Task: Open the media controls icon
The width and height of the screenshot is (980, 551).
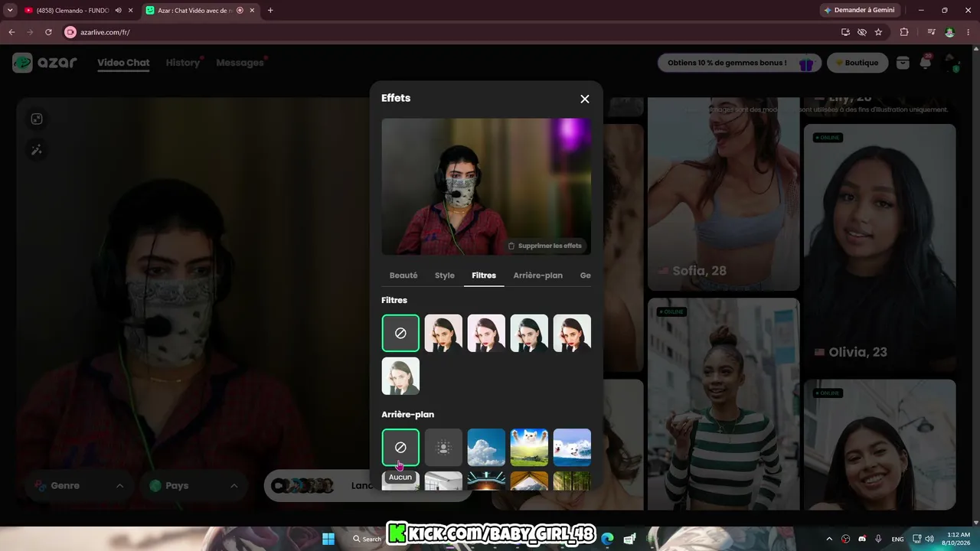Action: coord(931,32)
